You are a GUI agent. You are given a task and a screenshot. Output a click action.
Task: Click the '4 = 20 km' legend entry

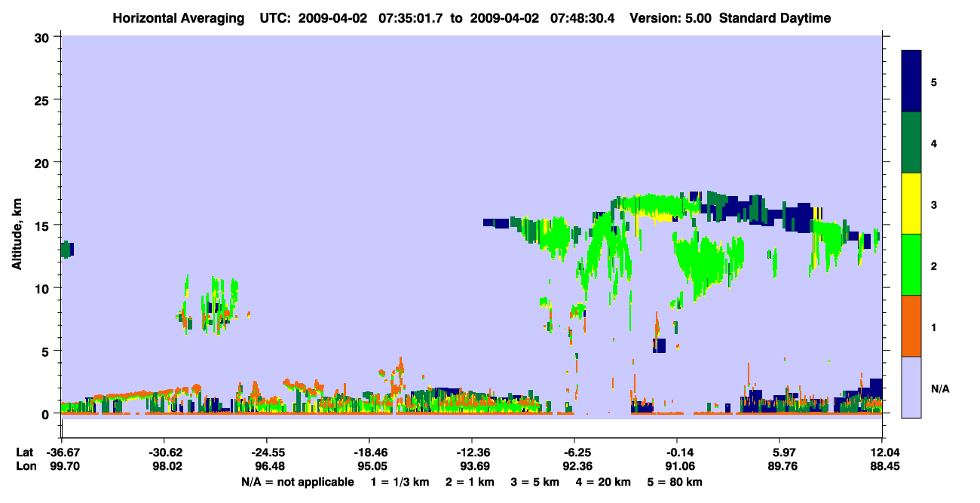(603, 482)
